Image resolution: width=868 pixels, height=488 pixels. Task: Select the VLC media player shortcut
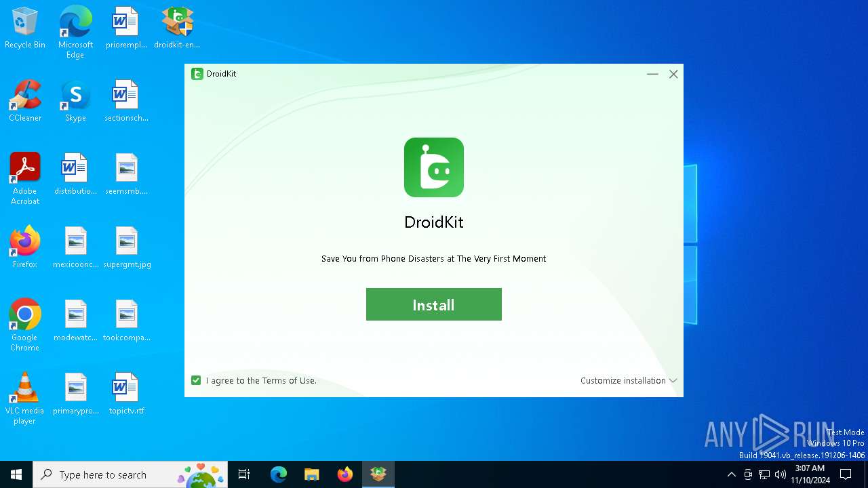[x=25, y=399]
